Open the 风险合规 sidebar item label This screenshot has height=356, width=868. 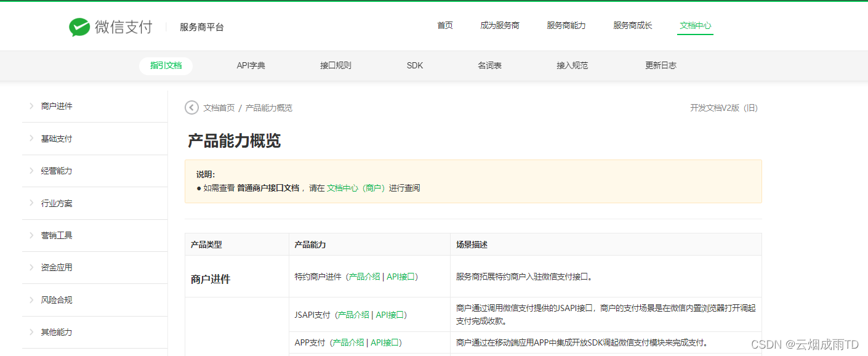pyautogui.click(x=57, y=300)
